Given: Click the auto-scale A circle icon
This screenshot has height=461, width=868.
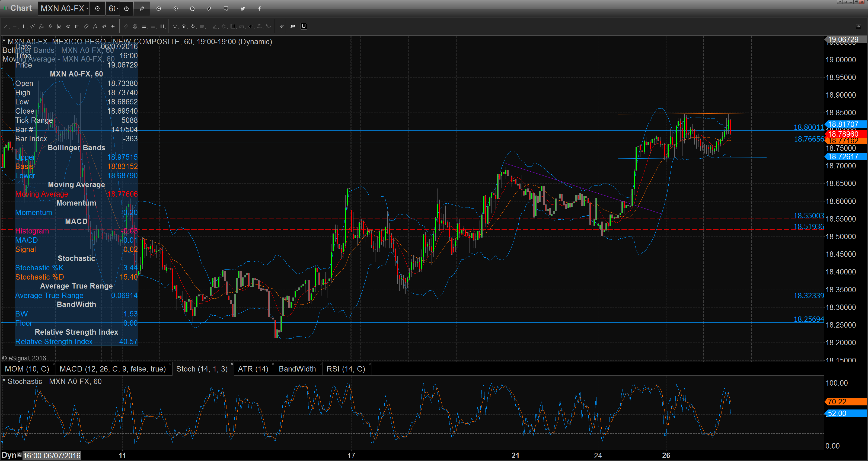Looking at the screenshot, I should point(192,9).
